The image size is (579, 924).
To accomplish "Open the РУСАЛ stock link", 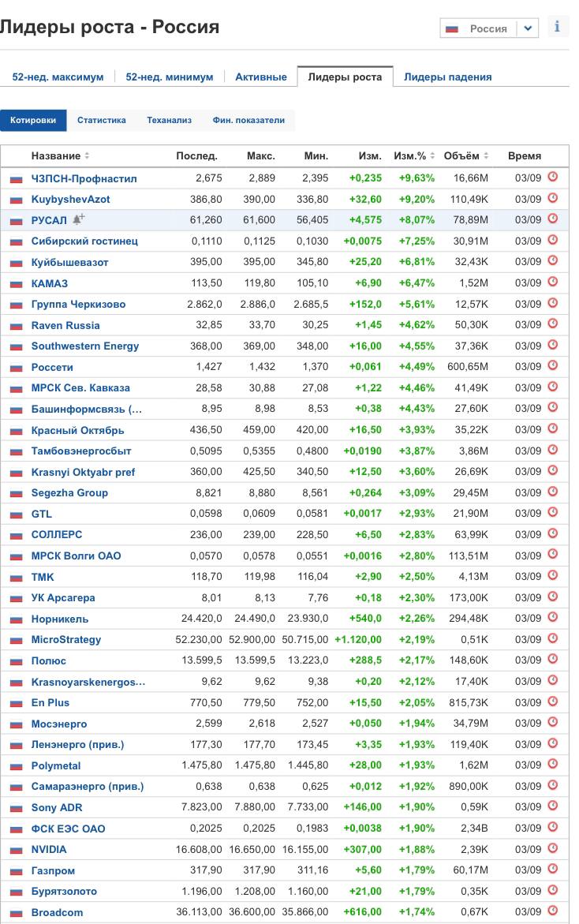I will (x=49, y=220).
